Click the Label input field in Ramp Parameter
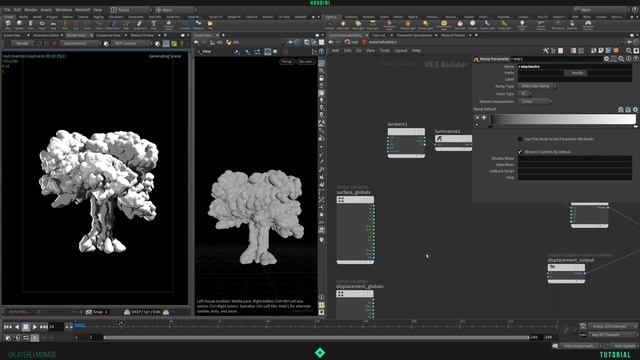 point(575,79)
